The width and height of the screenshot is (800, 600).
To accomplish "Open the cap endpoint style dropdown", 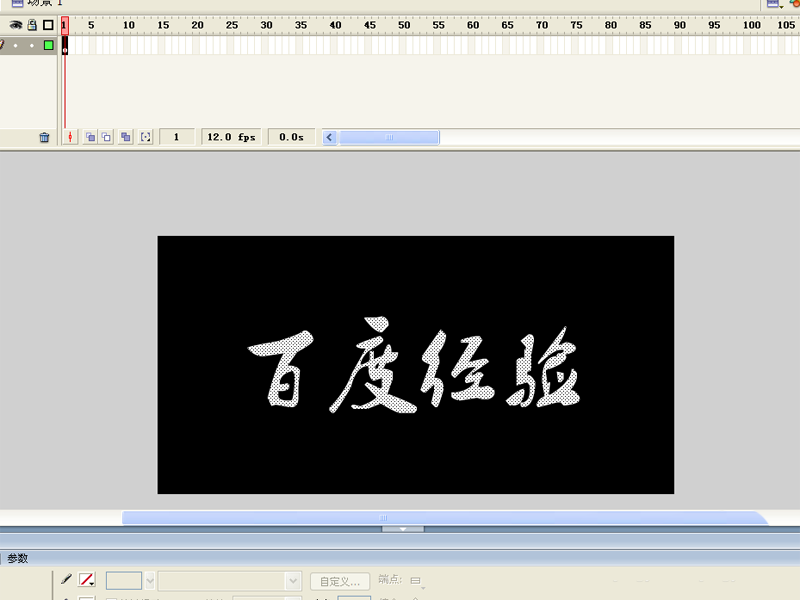I will click(417, 581).
